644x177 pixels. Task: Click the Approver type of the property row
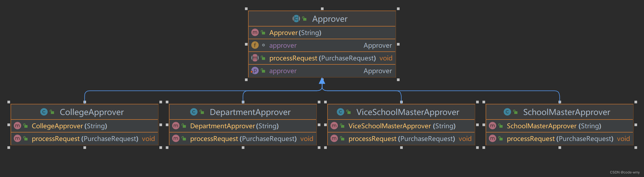point(378,71)
